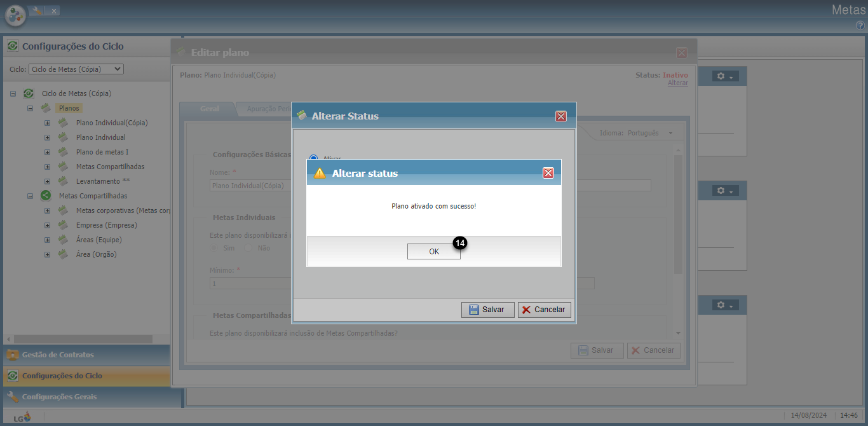Click the Alterar status link

pos(677,83)
